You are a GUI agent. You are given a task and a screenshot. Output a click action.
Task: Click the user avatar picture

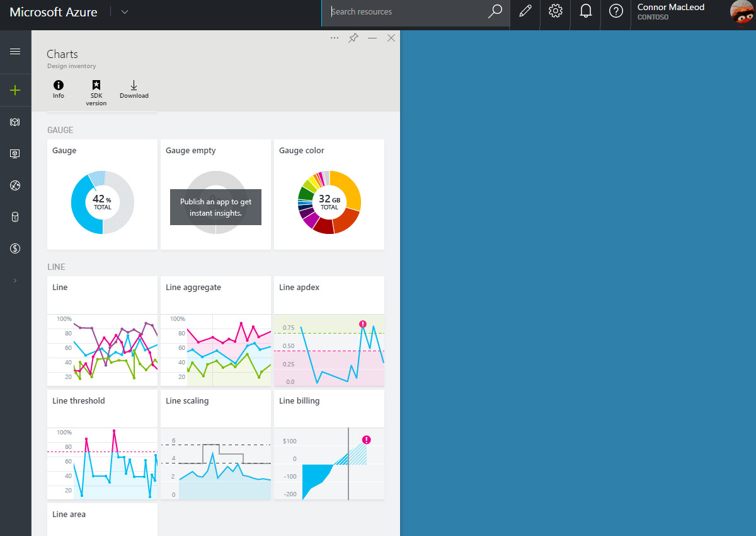click(x=743, y=11)
